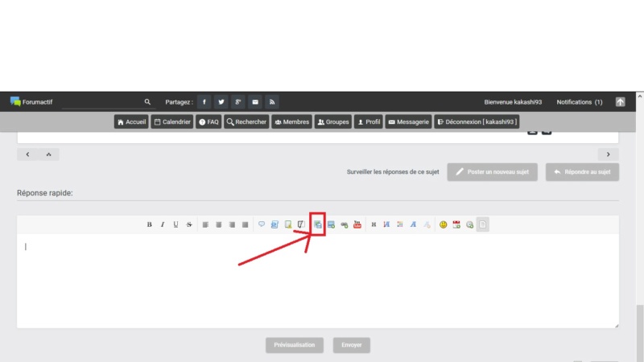644x362 pixels.
Task: Open the Calendrier menu item
Action: [x=172, y=122]
